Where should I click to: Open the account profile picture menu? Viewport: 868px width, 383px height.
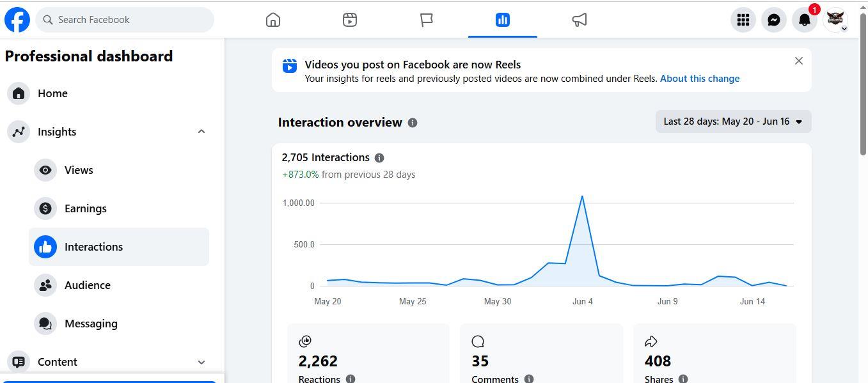[835, 20]
